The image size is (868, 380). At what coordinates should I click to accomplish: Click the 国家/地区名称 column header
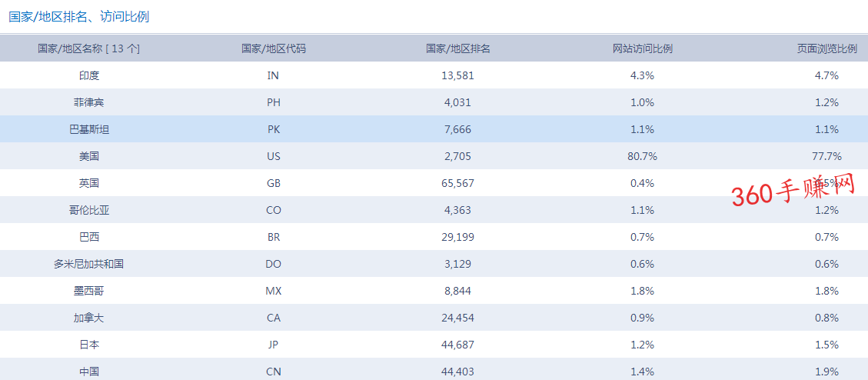[89, 48]
